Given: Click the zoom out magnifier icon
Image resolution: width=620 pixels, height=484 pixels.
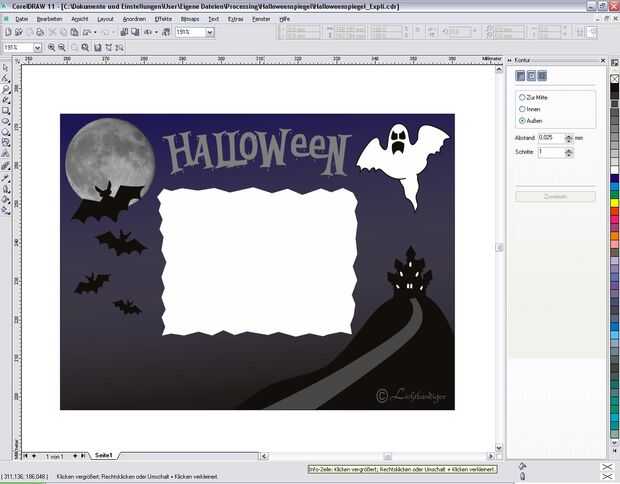Looking at the screenshot, I should [63, 47].
